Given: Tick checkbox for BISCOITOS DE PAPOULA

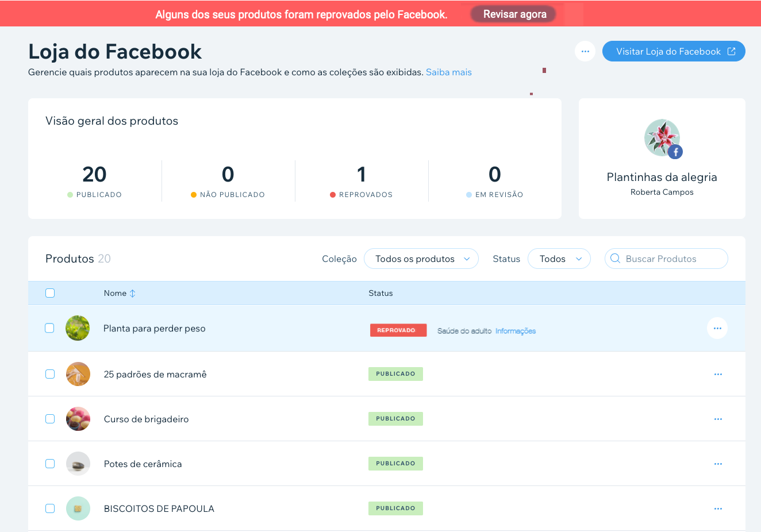Looking at the screenshot, I should point(50,508).
